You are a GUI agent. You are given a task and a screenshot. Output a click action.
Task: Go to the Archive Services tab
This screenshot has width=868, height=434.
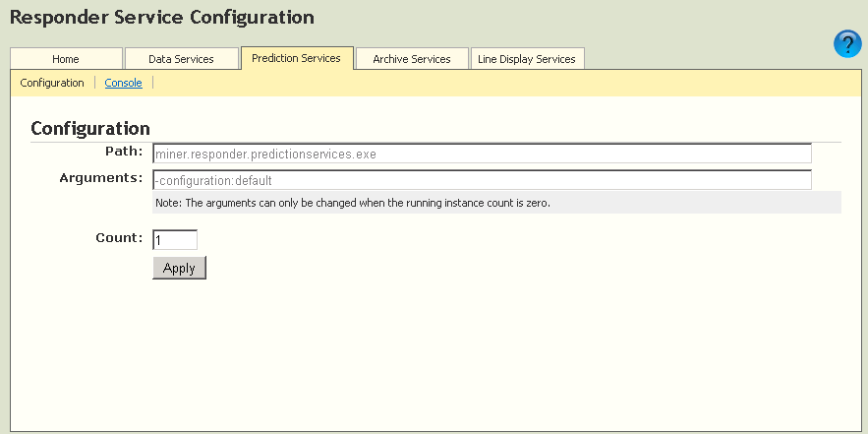[411, 59]
